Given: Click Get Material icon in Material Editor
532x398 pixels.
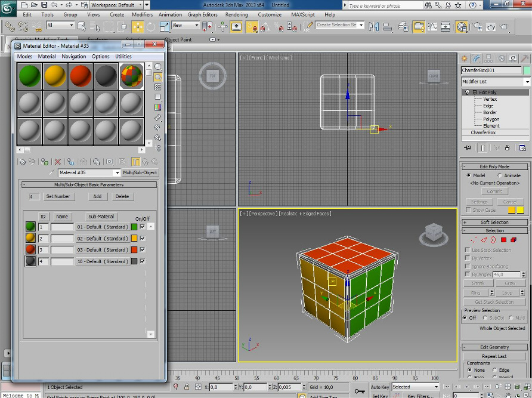Looking at the screenshot, I should [22, 162].
